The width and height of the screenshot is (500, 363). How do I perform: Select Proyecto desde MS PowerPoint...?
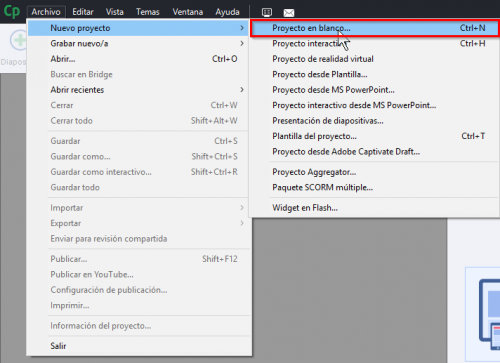click(374, 90)
